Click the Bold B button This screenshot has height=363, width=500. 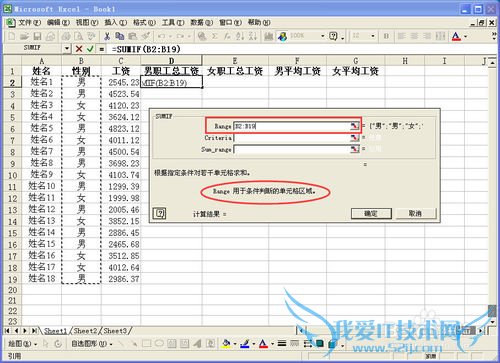pyautogui.click(x=386, y=36)
